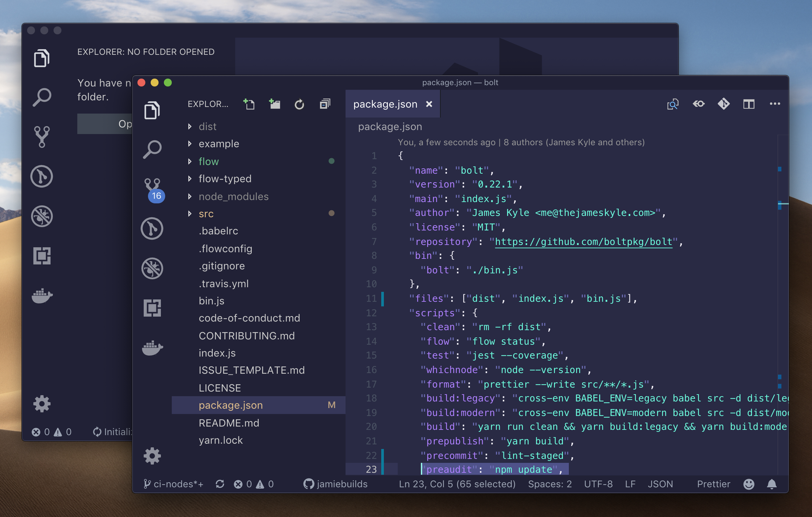Open README.md in the file tree
This screenshot has width=812, height=517.
point(229,423)
